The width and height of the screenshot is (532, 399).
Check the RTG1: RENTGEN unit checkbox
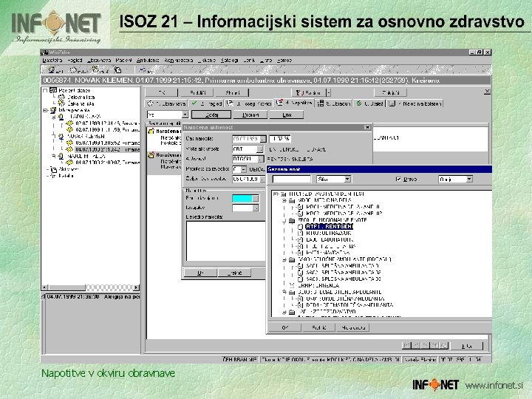[300, 227]
